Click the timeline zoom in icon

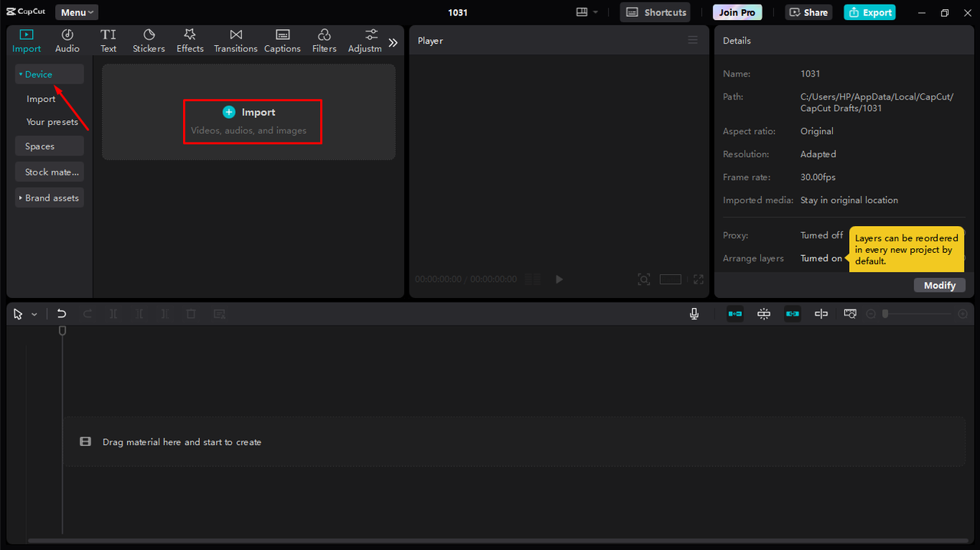(x=963, y=314)
